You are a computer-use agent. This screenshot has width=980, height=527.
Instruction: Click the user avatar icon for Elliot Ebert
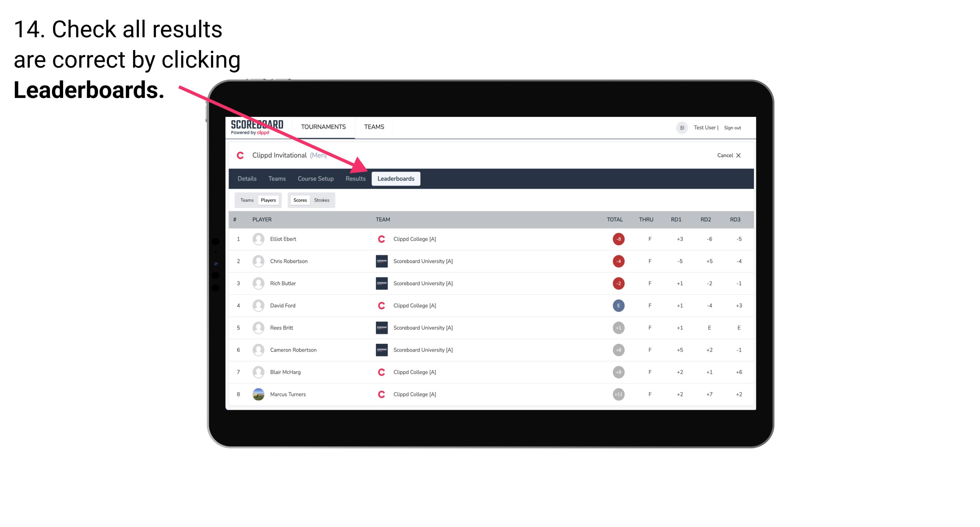click(x=258, y=239)
